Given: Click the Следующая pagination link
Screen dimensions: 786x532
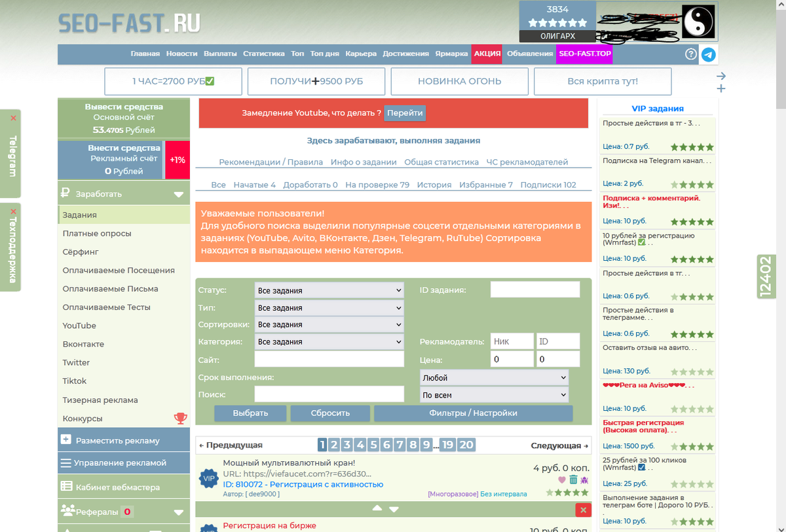Looking at the screenshot, I should 559,445.
